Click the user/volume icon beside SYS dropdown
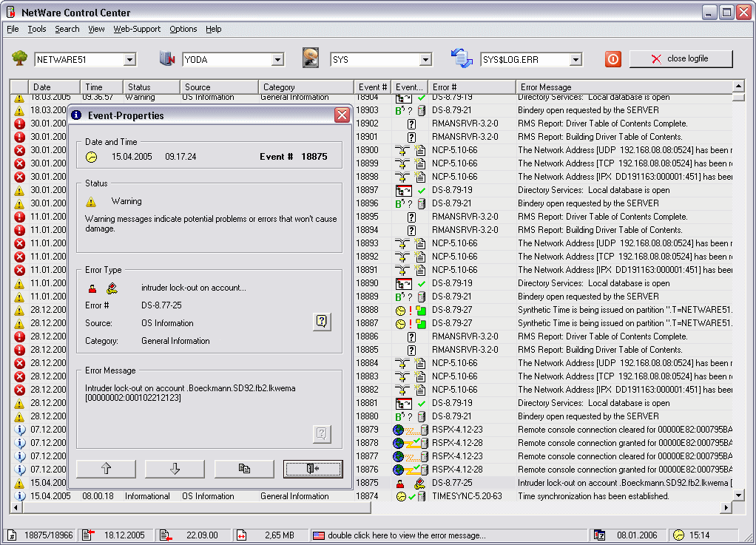The width and height of the screenshot is (756, 545). tap(310, 58)
